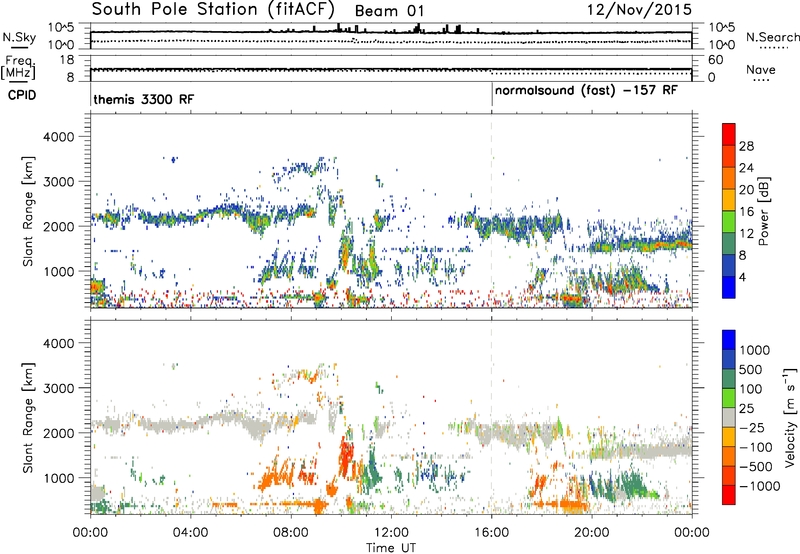
Task: Select the 'Freq. [MHz]' axis label
Action: coord(18,68)
